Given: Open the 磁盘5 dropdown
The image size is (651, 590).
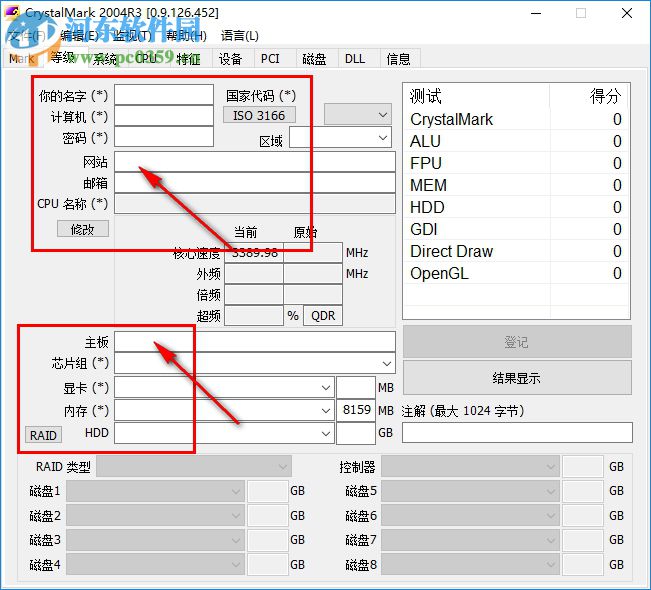Looking at the screenshot, I should pos(470,491).
